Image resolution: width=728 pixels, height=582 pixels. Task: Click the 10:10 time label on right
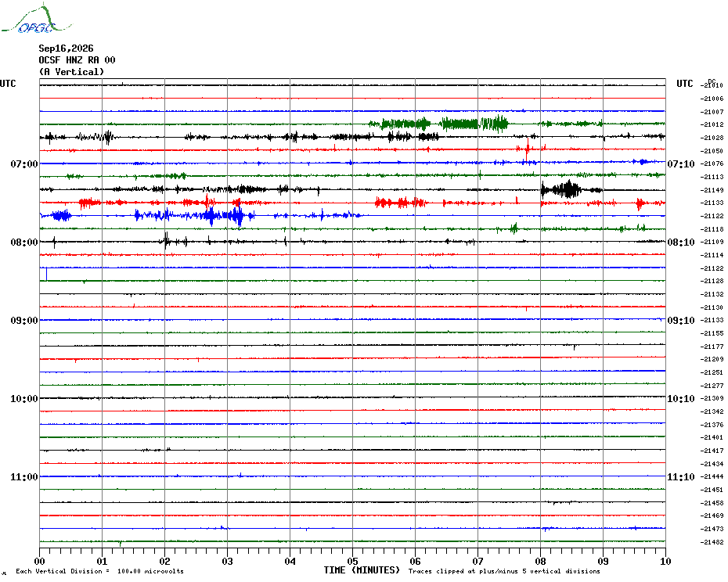[681, 399]
